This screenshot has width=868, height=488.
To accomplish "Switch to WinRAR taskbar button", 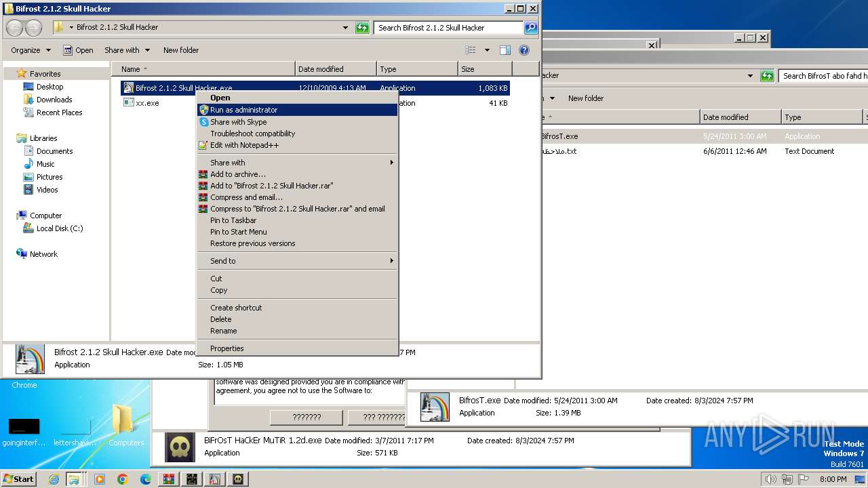I will [169, 479].
